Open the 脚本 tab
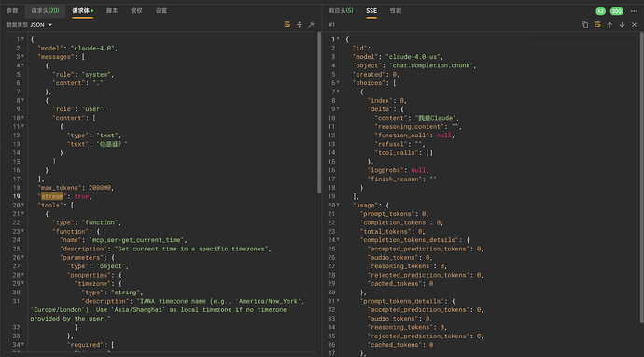644x357 pixels. click(x=112, y=10)
